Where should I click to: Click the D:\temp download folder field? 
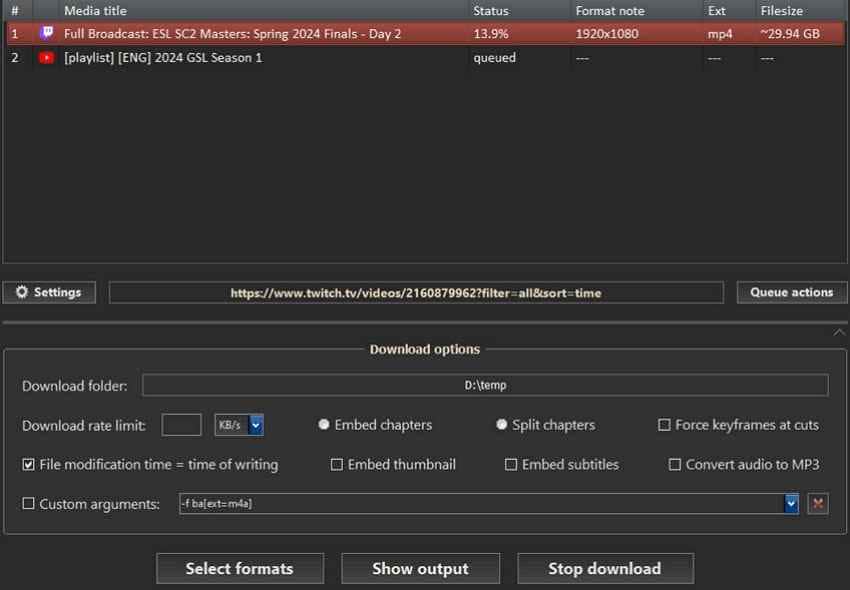[485, 385]
